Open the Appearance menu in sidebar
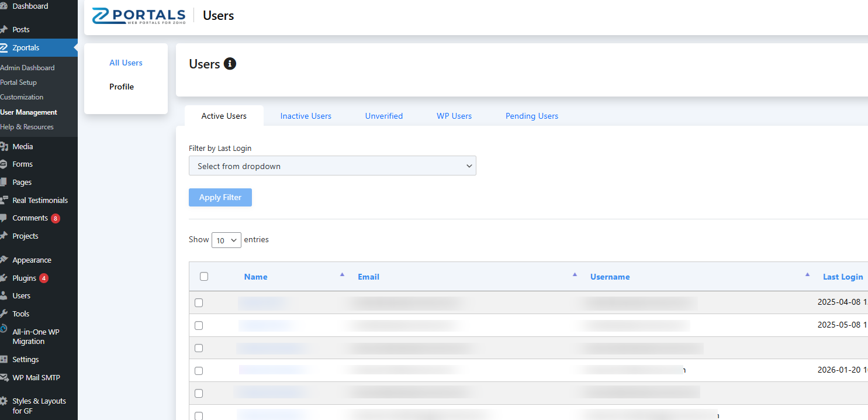868x420 pixels. tap(32, 260)
